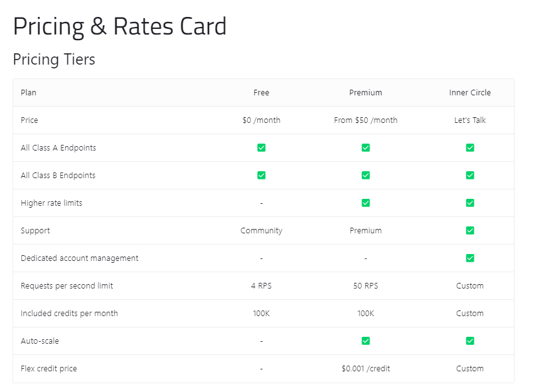Click Premium plan Higher rate limits checkmark
This screenshot has width=534, height=392.
366,203
